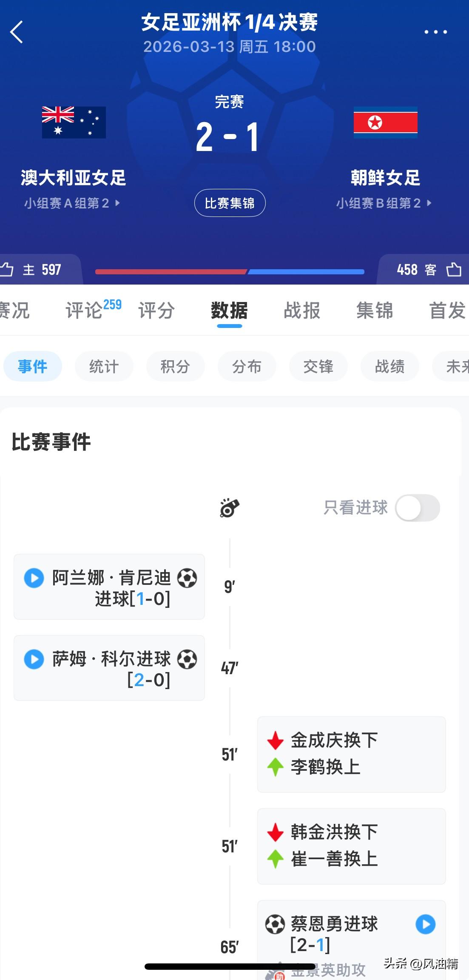The height and width of the screenshot is (980, 469).
Task: Select the 事件 filter pill
Action: pos(33,366)
